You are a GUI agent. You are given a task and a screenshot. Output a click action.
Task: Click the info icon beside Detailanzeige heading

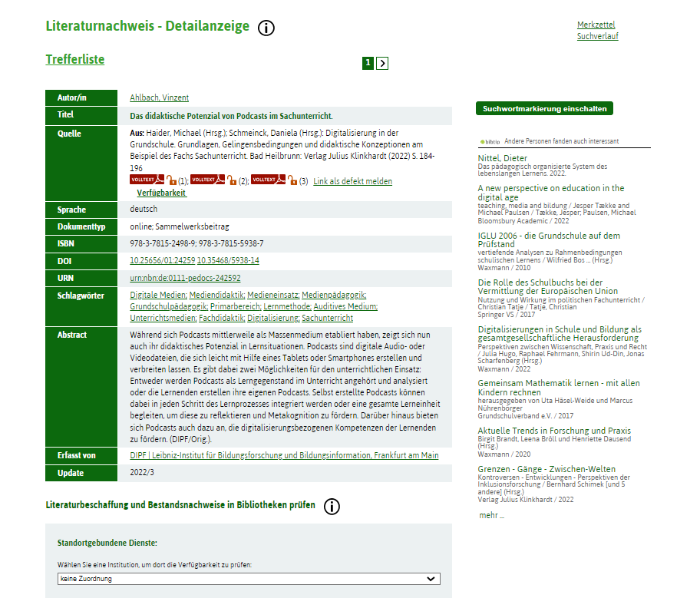[266, 28]
